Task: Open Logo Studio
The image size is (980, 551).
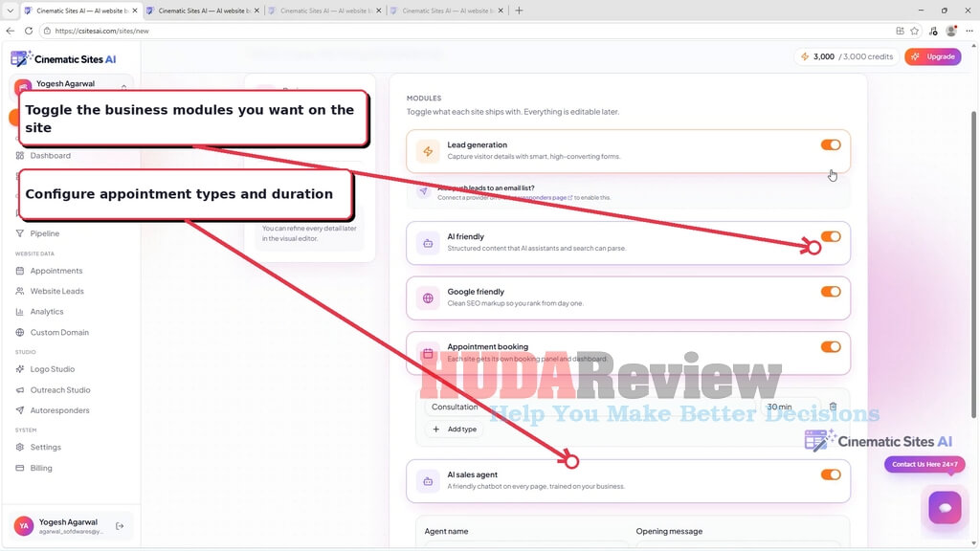Action: [x=52, y=369]
